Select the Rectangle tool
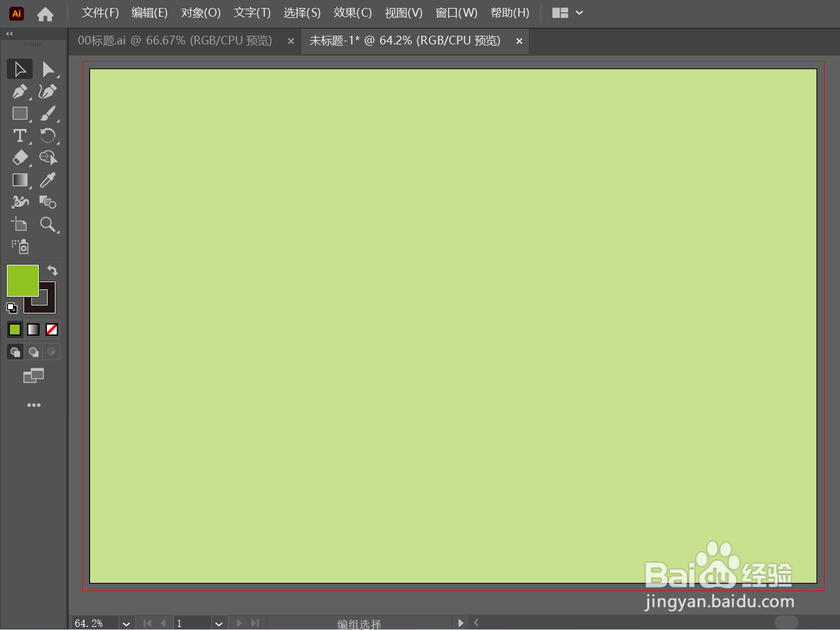 click(20, 114)
